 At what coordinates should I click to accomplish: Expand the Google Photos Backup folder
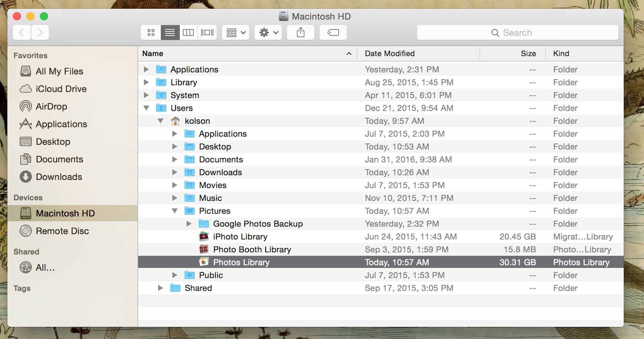[189, 224]
